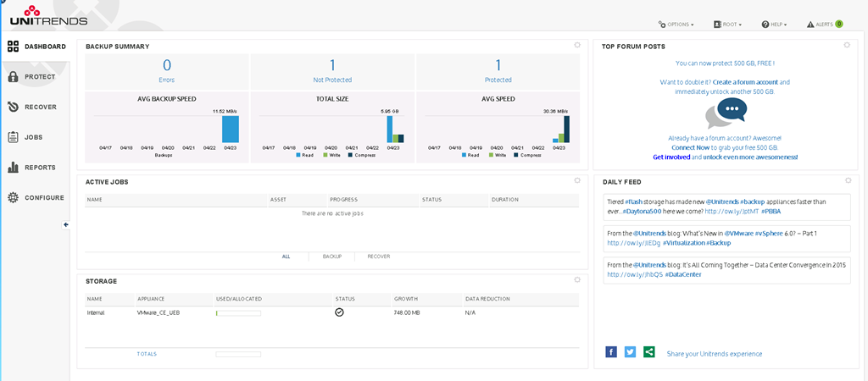The height and width of the screenshot is (381, 868).
Task: Click the Totals used/allocated bar
Action: pos(238,354)
